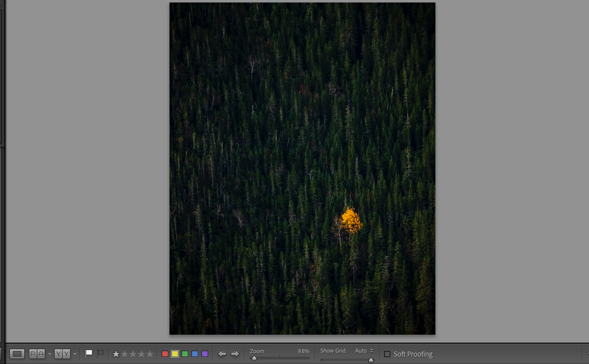Flag the photo as a pick
This screenshot has height=364, width=589.
tap(89, 353)
